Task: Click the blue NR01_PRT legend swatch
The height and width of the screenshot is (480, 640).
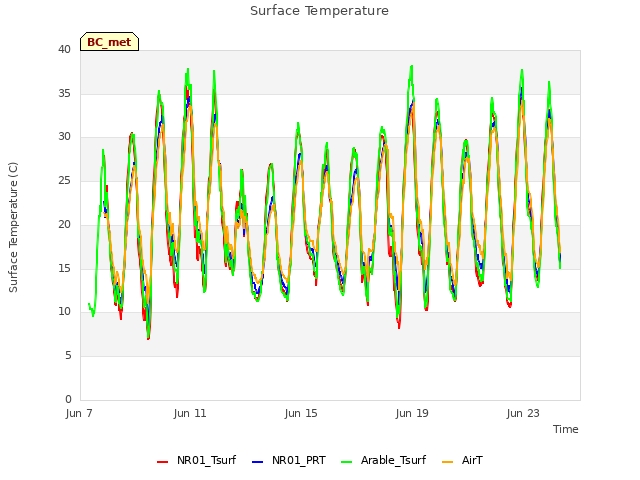Action: click(258, 462)
